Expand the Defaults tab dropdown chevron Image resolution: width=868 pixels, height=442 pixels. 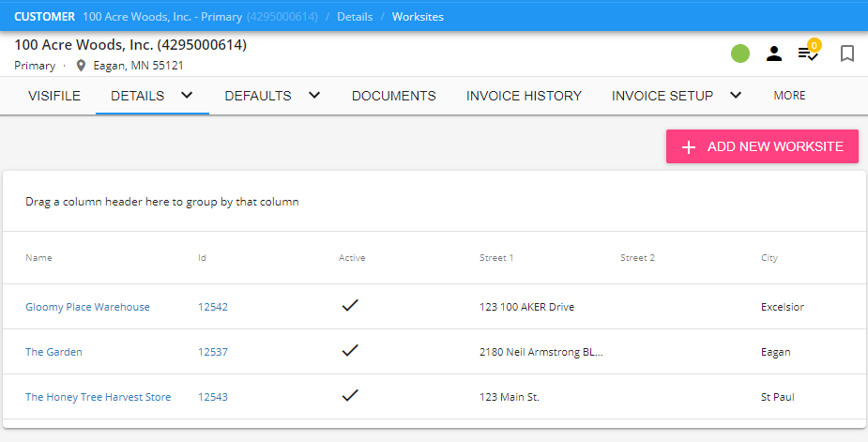click(x=314, y=95)
